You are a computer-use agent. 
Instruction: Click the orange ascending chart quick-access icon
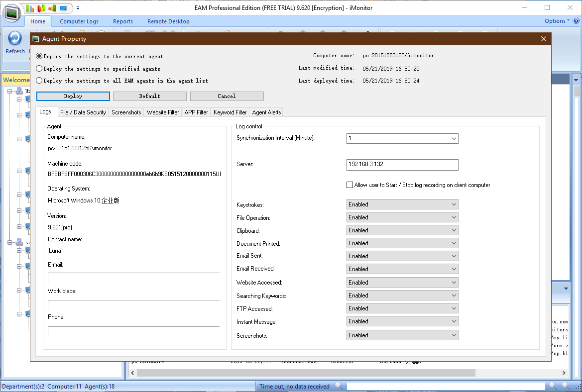pos(52,8)
